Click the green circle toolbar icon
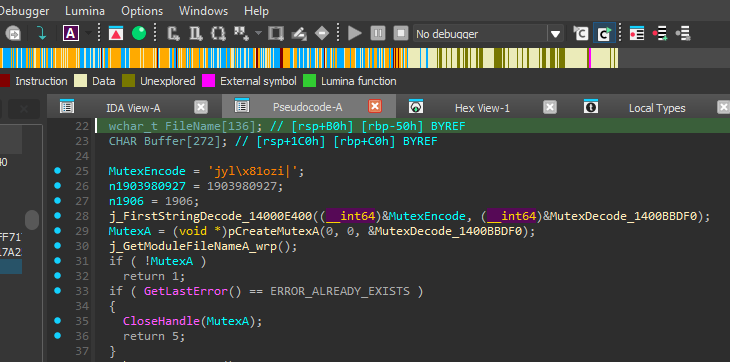The width and height of the screenshot is (730, 362). coord(139,34)
